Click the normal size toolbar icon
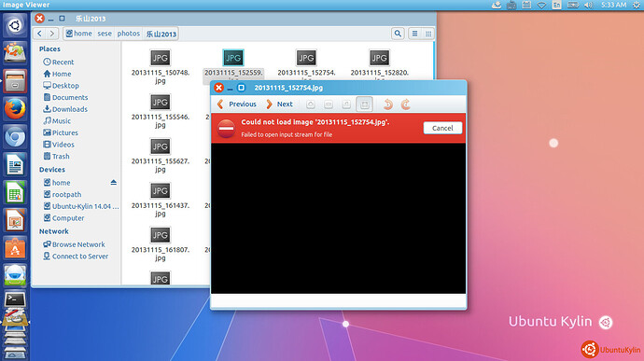The height and width of the screenshot is (361, 644). coord(346,104)
